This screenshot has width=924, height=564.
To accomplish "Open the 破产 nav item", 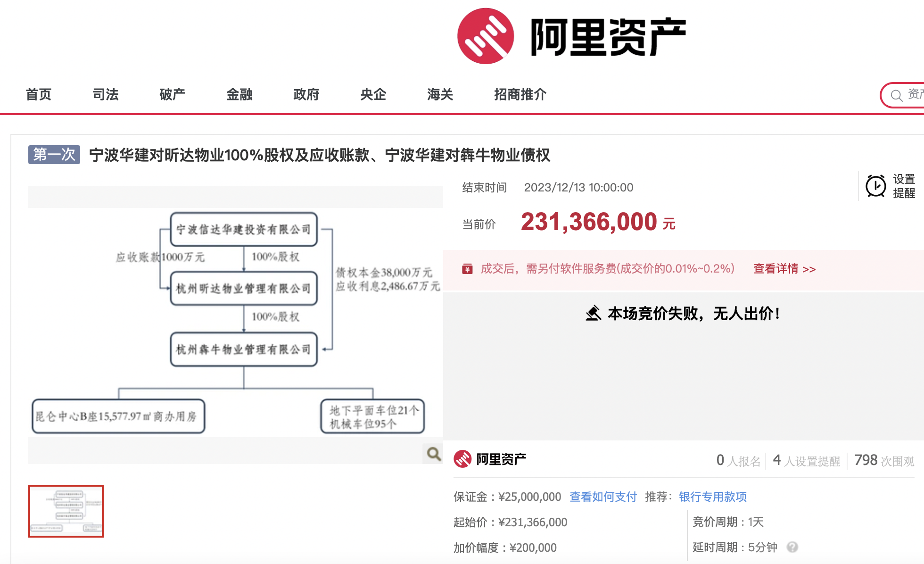I will [173, 94].
